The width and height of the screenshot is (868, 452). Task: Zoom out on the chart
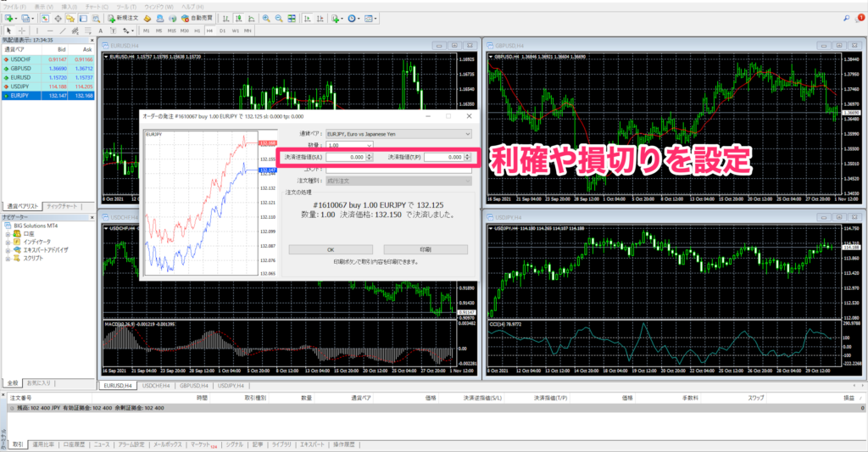pos(279,19)
